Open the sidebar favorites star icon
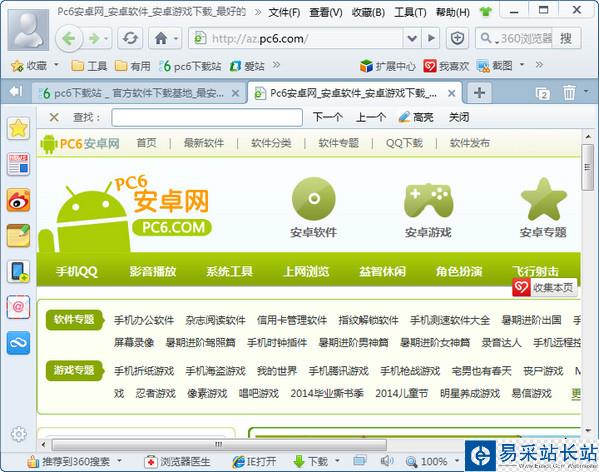 pos(18,128)
